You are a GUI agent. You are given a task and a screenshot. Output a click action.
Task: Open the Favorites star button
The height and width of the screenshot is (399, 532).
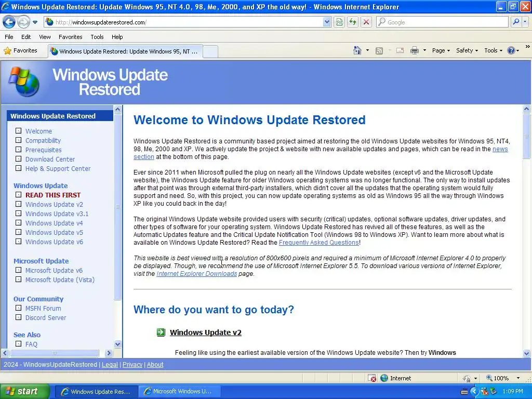point(21,50)
